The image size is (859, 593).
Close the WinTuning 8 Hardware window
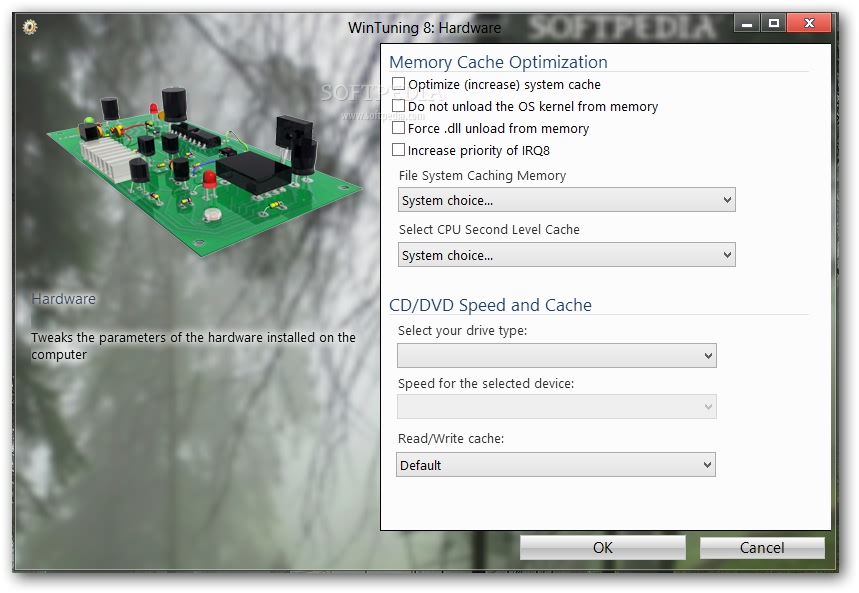(809, 23)
